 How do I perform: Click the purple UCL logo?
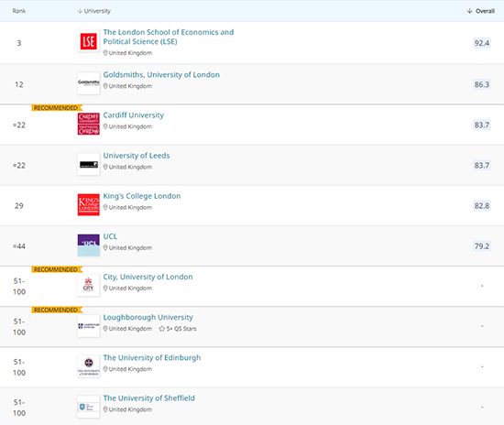coord(88,245)
